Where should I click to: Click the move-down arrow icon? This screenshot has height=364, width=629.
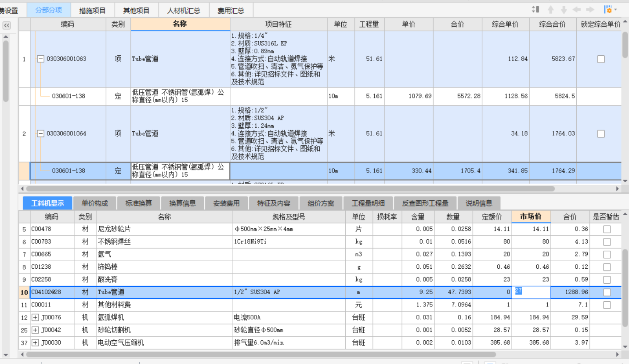564,10
